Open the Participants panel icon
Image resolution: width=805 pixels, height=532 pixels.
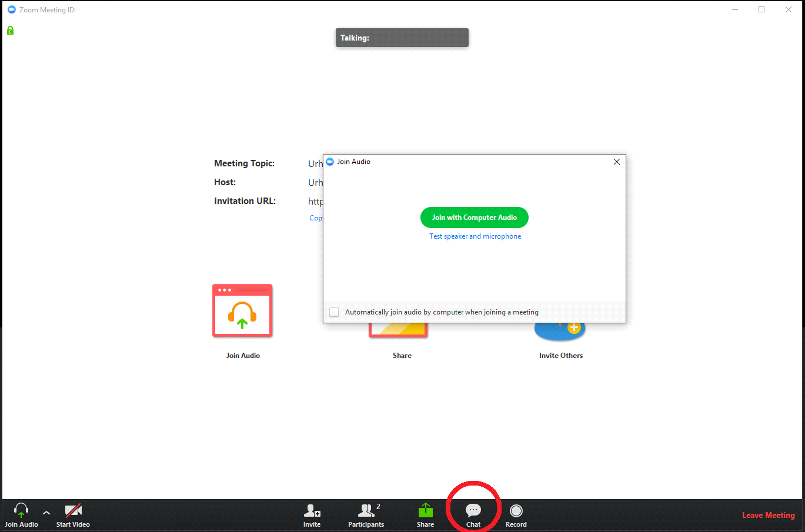[x=366, y=510]
